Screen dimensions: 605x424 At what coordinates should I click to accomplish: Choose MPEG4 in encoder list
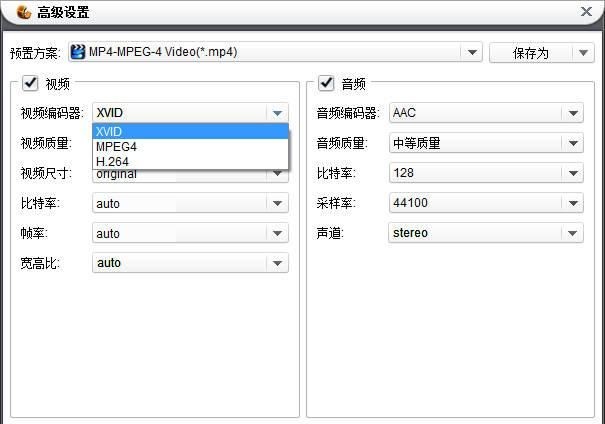click(190, 147)
